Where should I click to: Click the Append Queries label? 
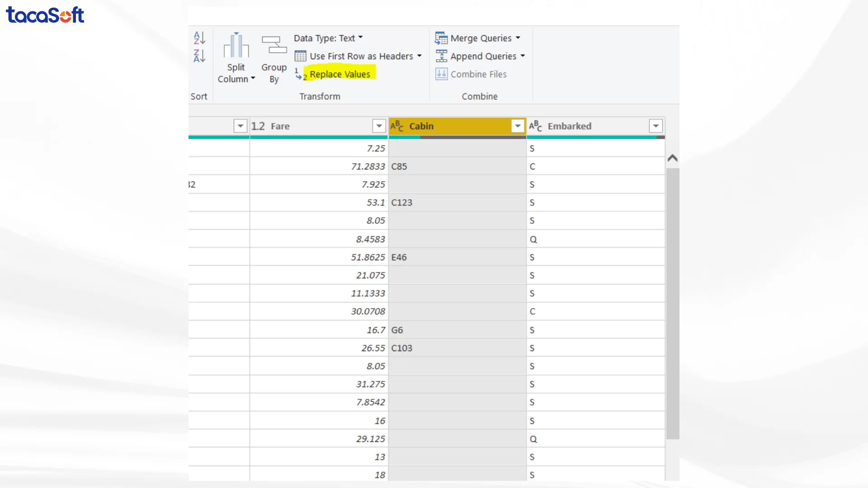tap(483, 56)
